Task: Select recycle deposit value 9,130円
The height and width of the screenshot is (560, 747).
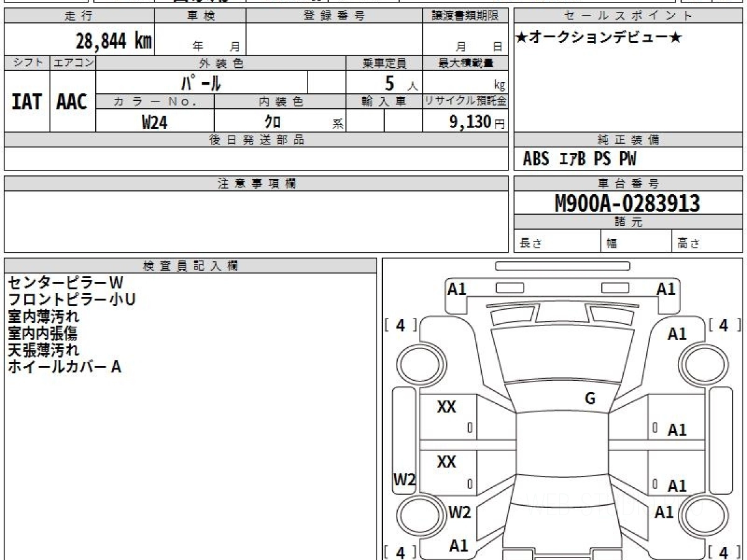Action: tap(477, 122)
